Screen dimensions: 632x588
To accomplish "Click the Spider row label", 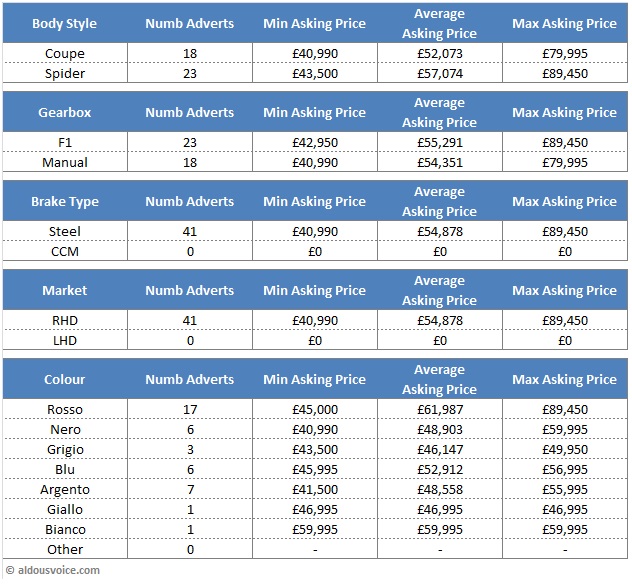I will 66,73.
